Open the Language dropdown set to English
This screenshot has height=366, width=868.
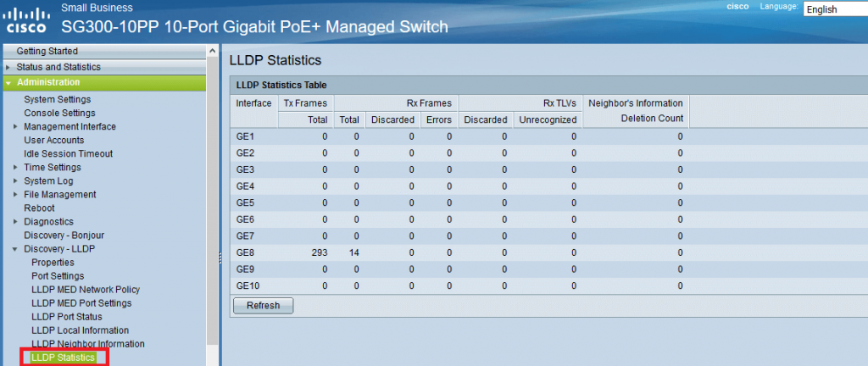click(835, 9)
